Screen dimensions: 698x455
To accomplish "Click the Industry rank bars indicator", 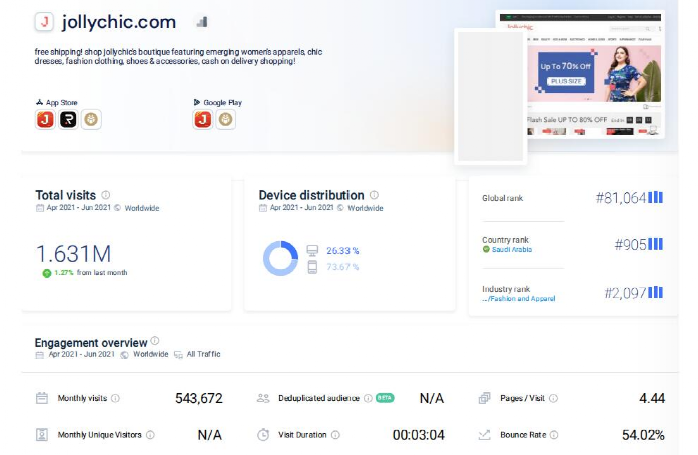I will pos(655,292).
